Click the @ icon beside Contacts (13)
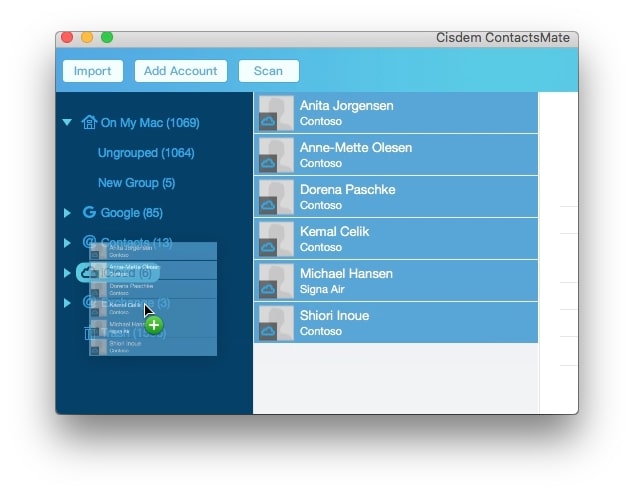Screen dimensions: 634x494 coord(89,242)
